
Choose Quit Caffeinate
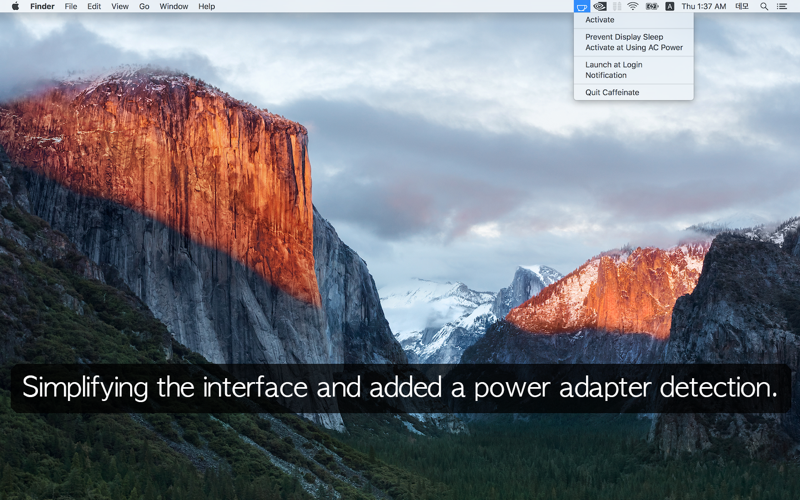(x=612, y=92)
